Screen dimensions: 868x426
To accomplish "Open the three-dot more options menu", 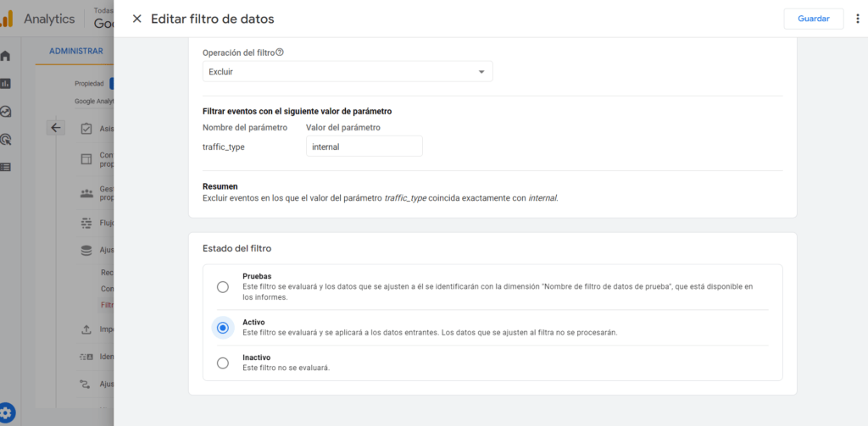I will [x=858, y=19].
